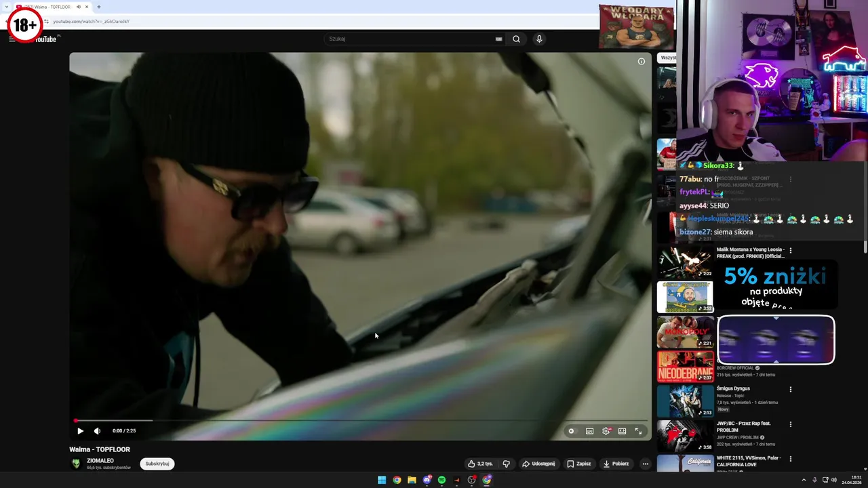Open the California Love thumbnail
The height and width of the screenshot is (488, 868).
point(685,463)
